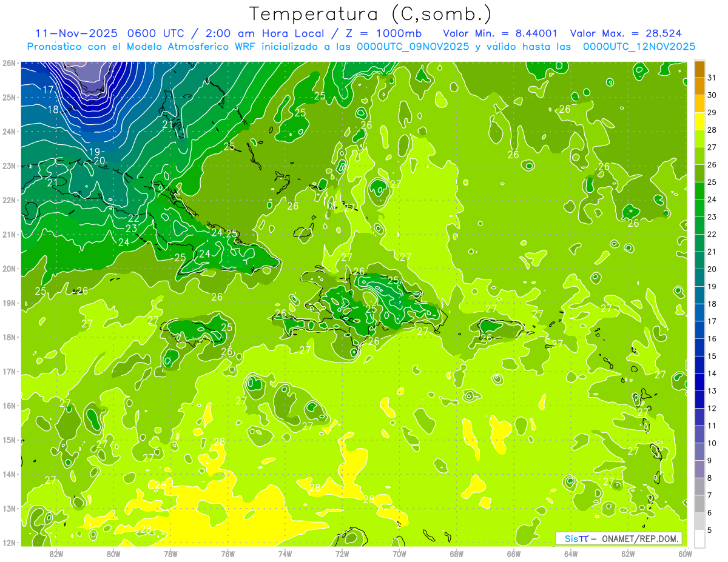
Task: Click the 68W longitude axis label
Action: [457, 554]
